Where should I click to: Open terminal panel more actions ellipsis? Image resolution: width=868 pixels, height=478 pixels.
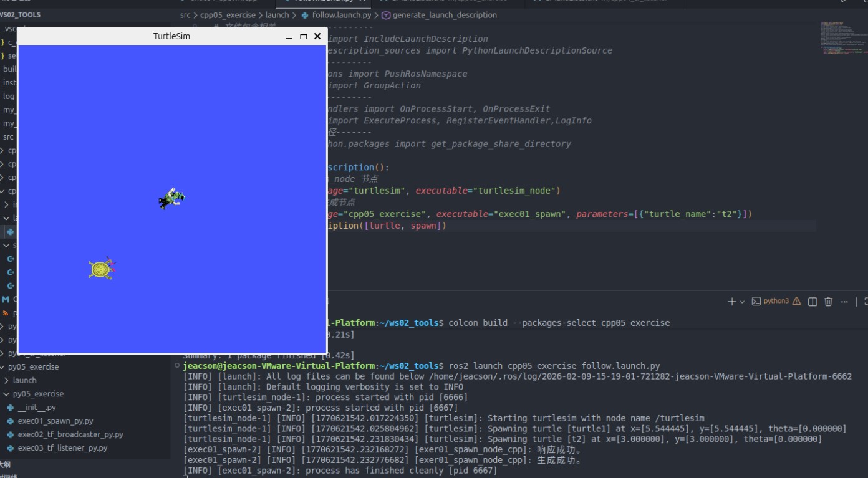tap(844, 302)
